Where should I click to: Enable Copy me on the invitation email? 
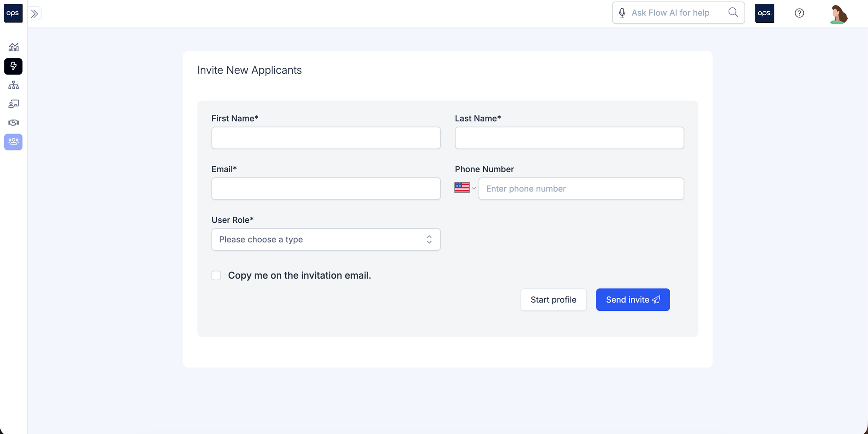coord(216,276)
